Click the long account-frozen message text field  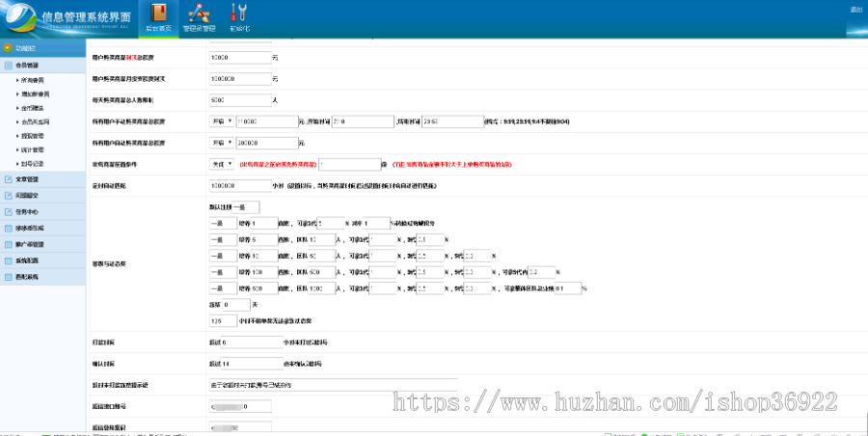point(334,385)
